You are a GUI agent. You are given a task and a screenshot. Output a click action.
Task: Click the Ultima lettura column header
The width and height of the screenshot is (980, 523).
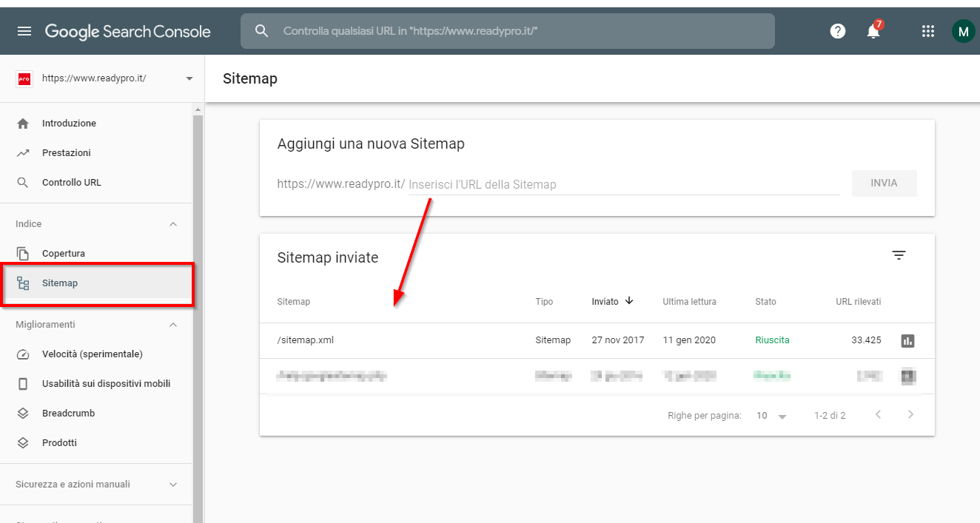click(689, 302)
